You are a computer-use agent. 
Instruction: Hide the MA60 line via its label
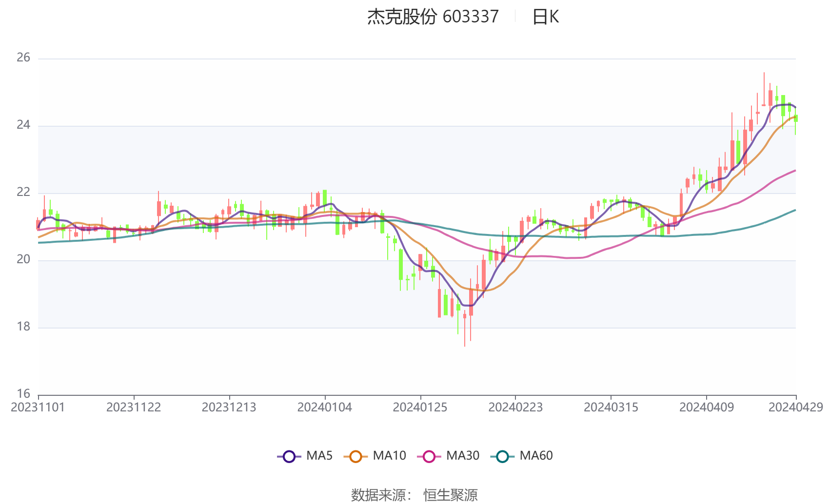pyautogui.click(x=536, y=456)
